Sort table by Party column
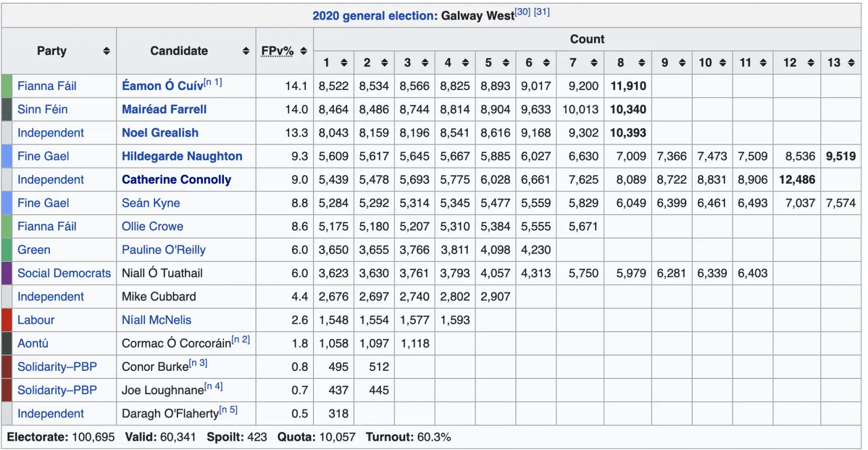 pyautogui.click(x=106, y=51)
